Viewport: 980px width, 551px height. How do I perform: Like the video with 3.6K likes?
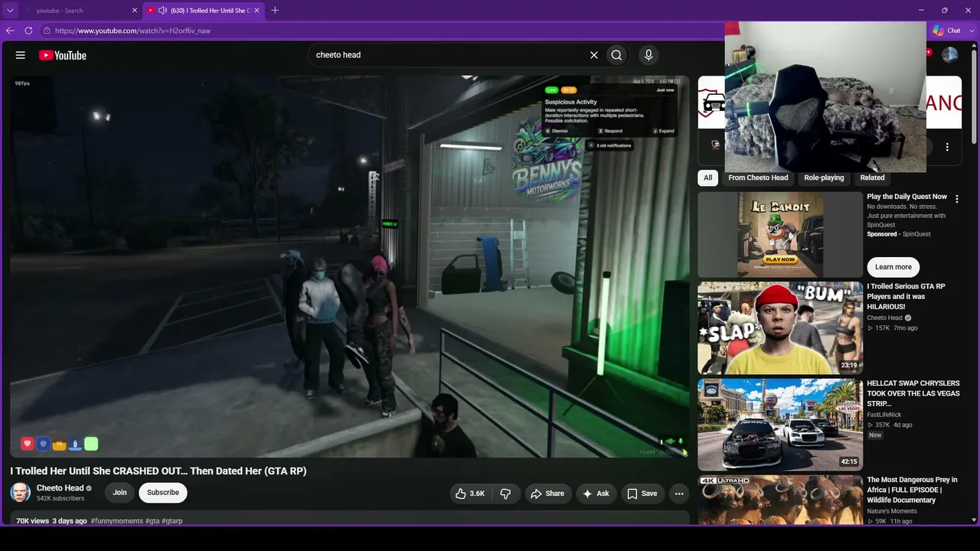pyautogui.click(x=470, y=494)
